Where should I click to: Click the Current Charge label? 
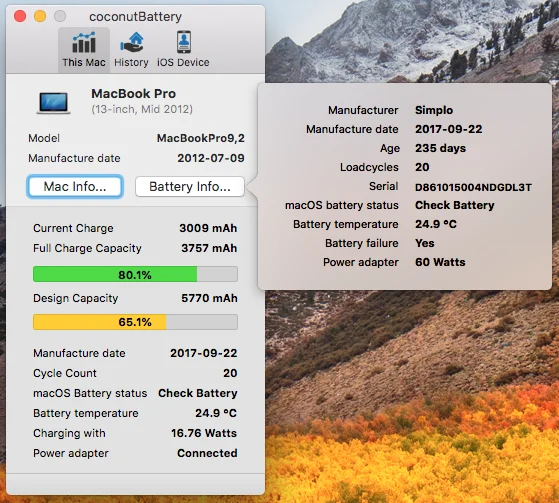point(73,228)
